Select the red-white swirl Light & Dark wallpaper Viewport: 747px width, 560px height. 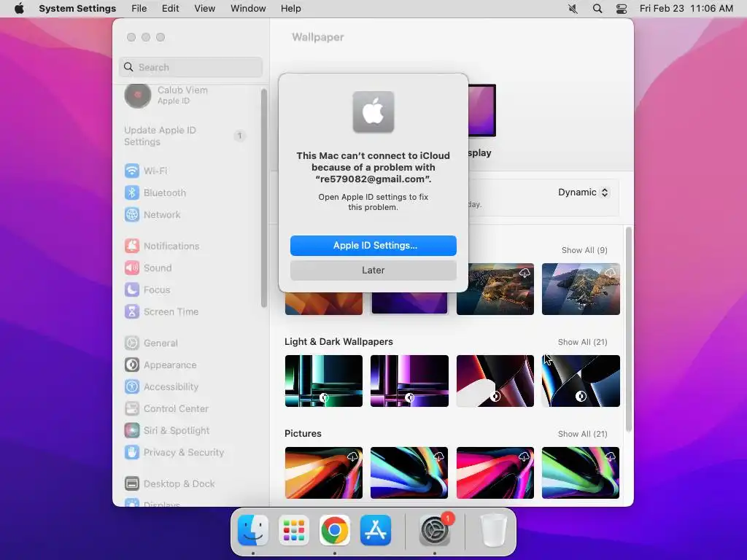495,381
